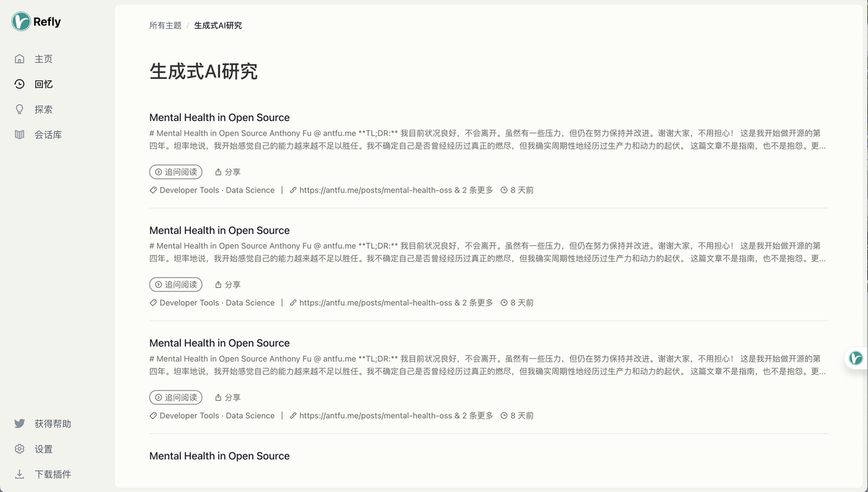Click 追问阅读 on the second article

pyautogui.click(x=176, y=285)
